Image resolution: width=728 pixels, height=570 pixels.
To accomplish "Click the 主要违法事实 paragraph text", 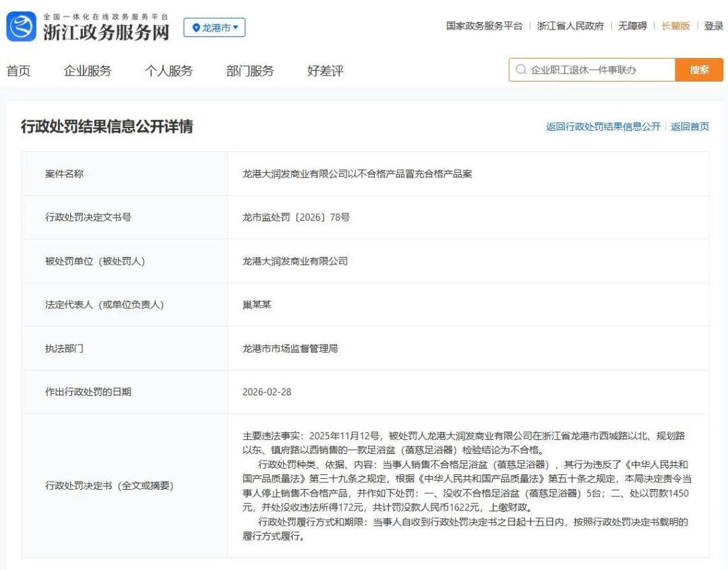I will (464, 443).
